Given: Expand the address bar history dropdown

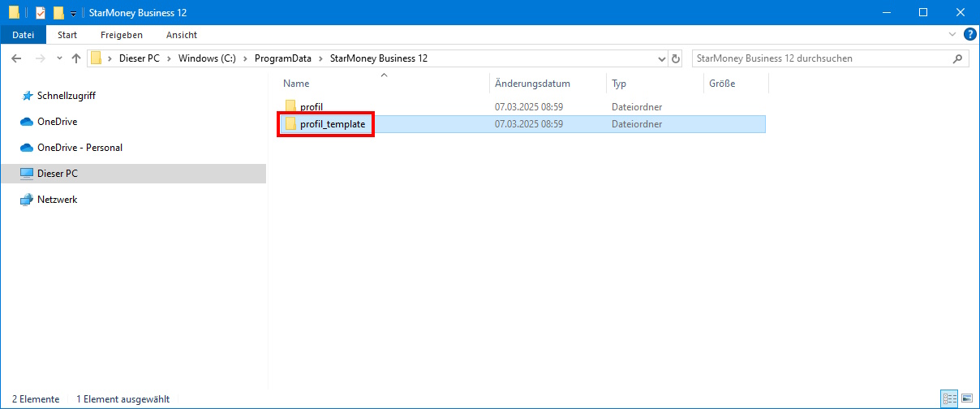Looking at the screenshot, I should point(661,59).
